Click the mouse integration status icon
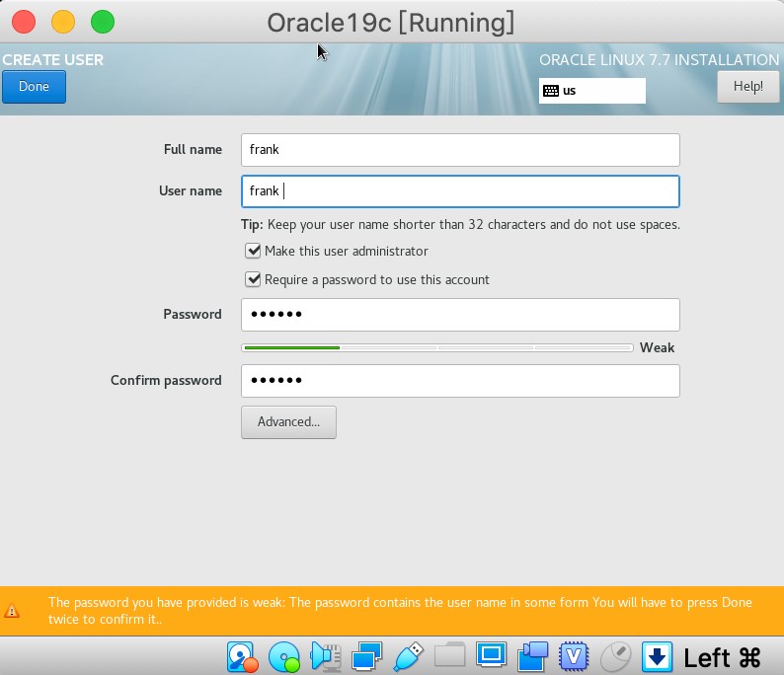784x675 pixels. [x=615, y=656]
